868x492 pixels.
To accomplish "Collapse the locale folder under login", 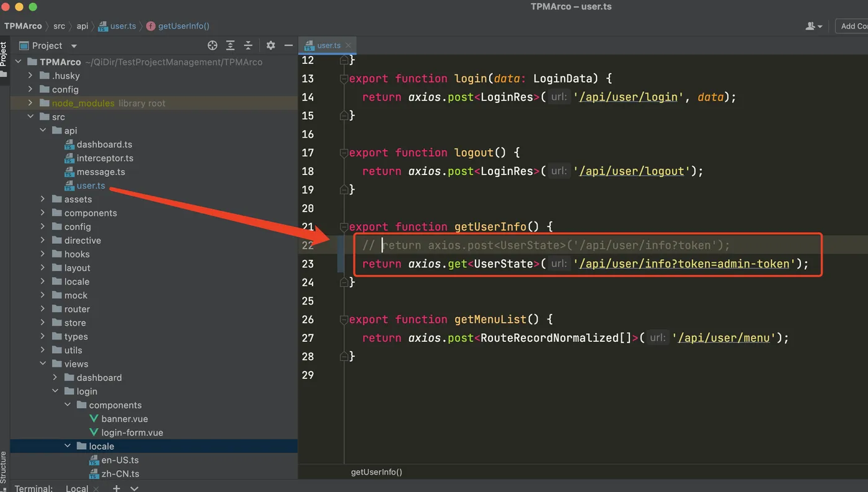I will (x=68, y=446).
